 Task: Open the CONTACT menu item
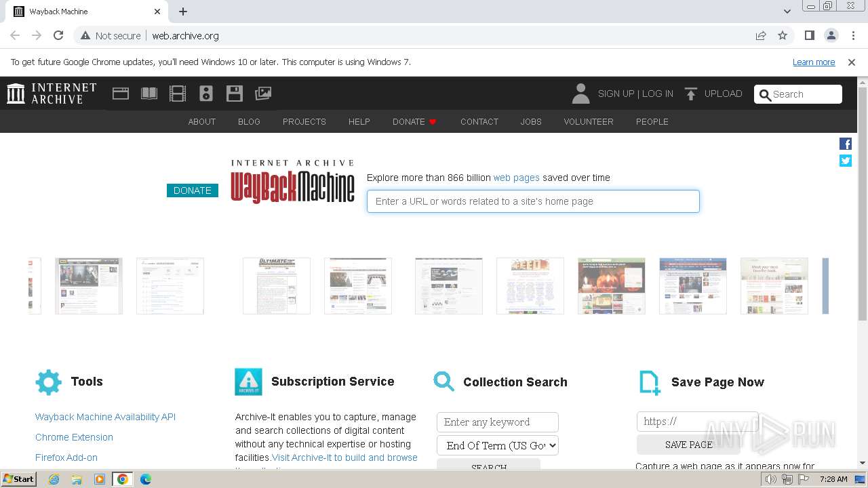pyautogui.click(x=479, y=122)
